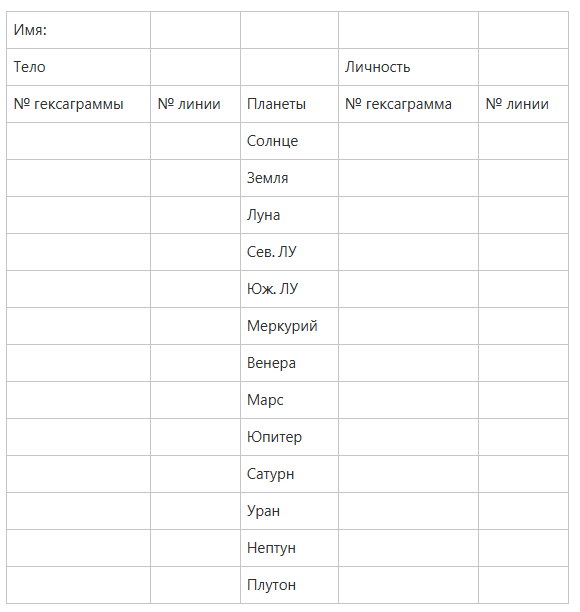The width and height of the screenshot is (580, 612).
Task: Click the '№ гексаграммы' column header
Action: click(x=78, y=104)
